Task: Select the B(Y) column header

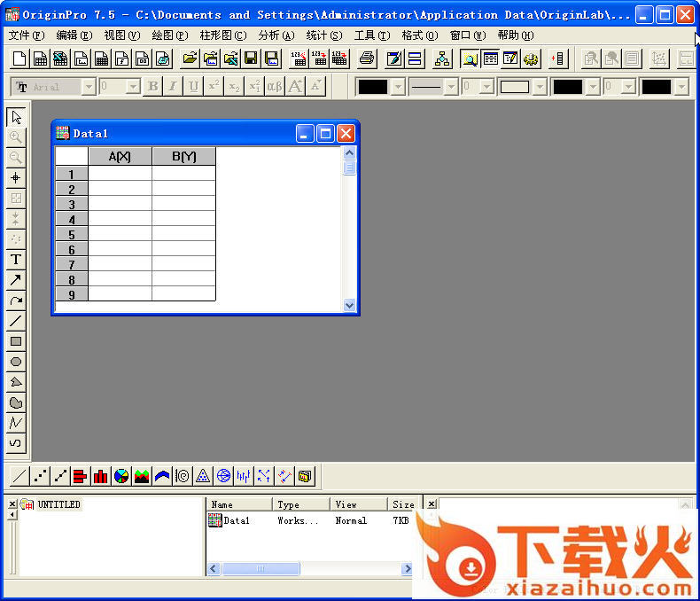Action: tap(184, 156)
